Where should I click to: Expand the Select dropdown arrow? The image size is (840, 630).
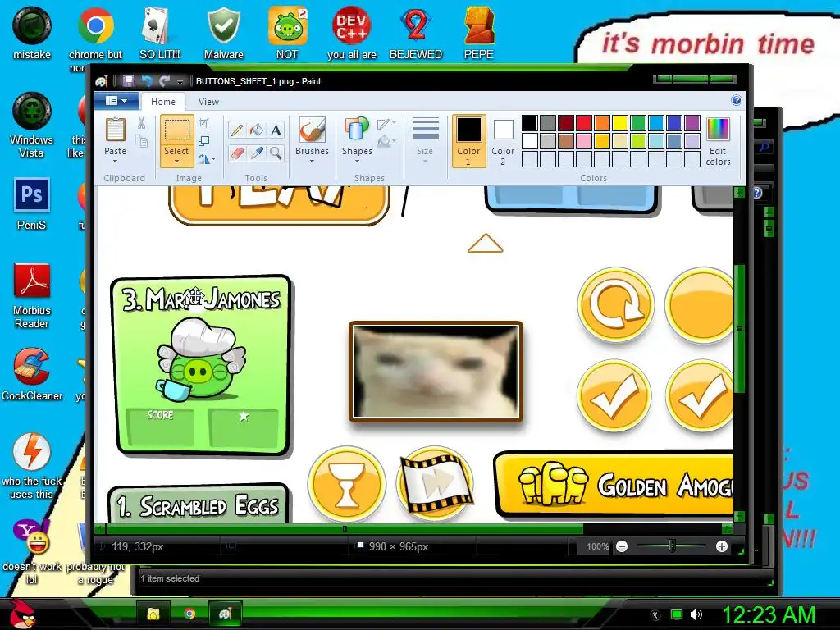pos(176,162)
